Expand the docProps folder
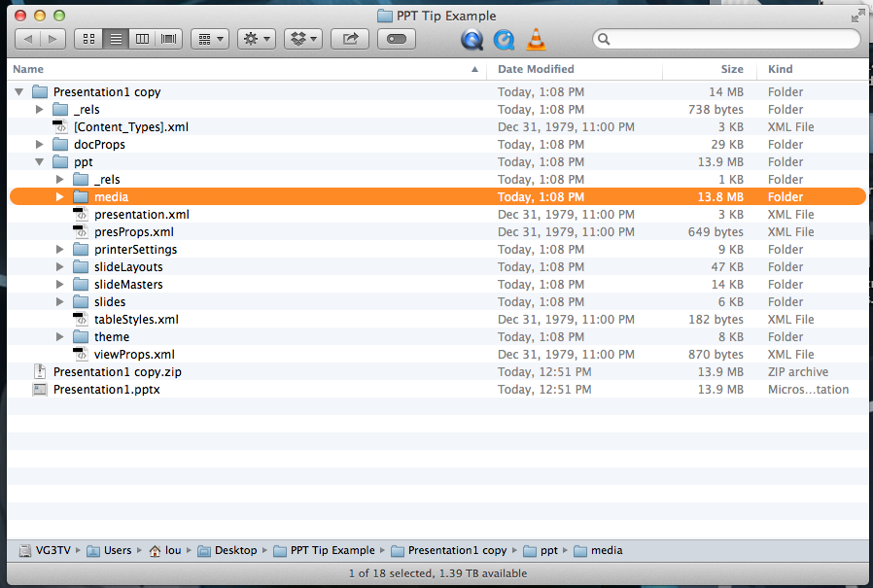This screenshot has width=873, height=588. coord(40,144)
